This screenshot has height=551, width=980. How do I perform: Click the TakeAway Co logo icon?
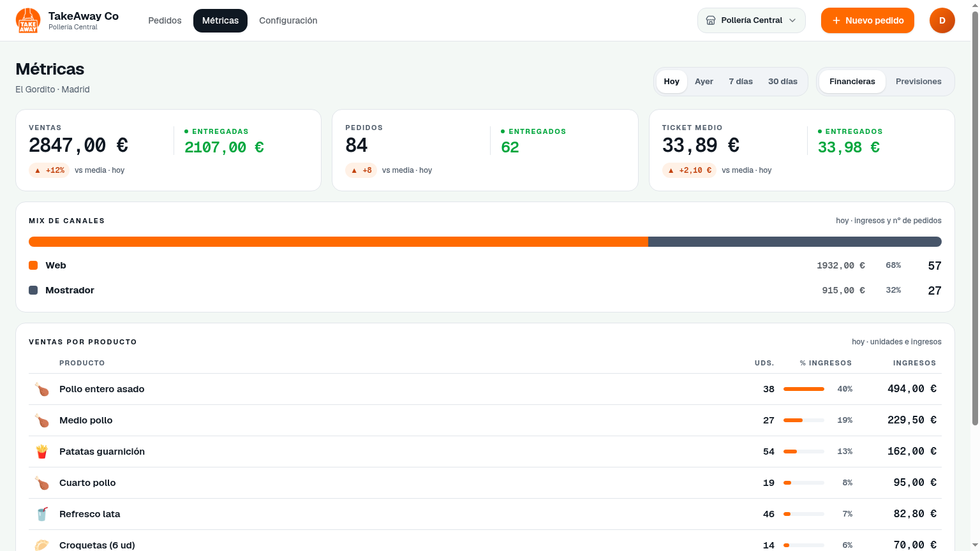(x=28, y=20)
